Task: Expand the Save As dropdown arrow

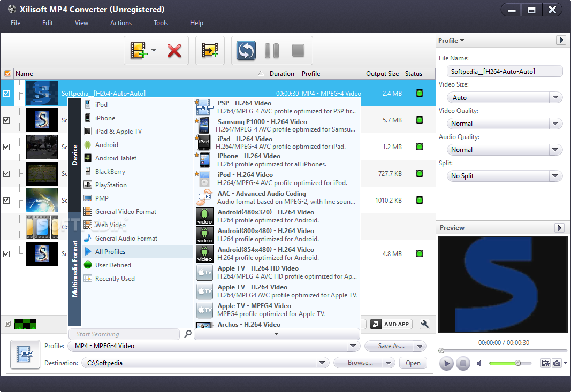Action: coord(420,346)
